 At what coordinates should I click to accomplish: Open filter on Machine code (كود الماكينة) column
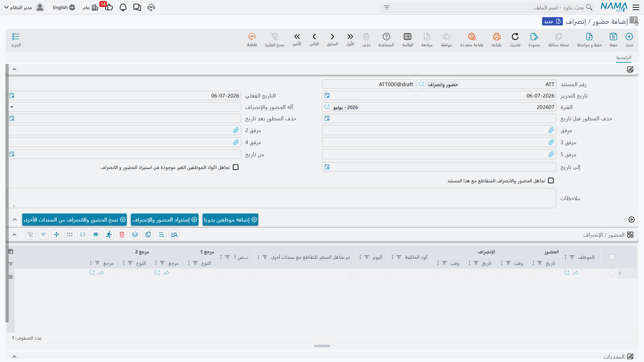(x=399, y=257)
